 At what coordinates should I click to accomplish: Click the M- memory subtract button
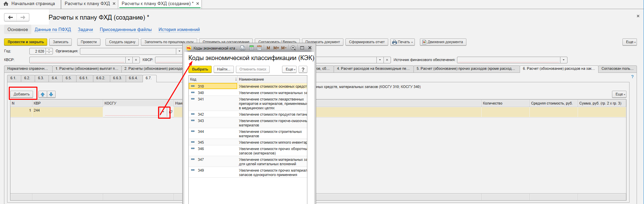coord(284,48)
